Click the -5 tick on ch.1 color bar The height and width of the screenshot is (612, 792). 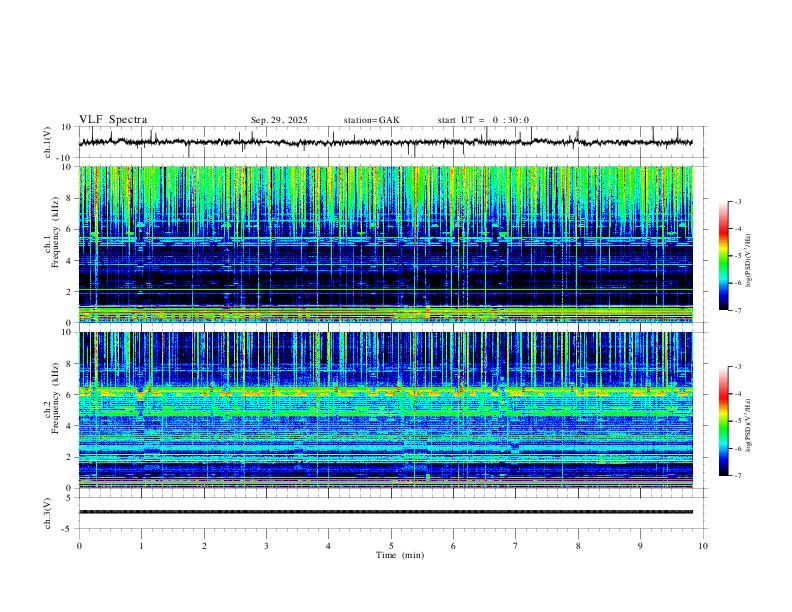[737, 256]
